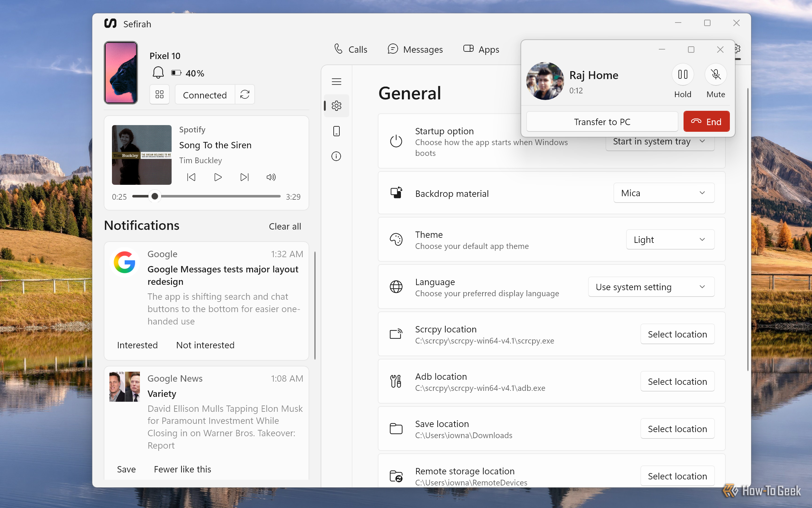Click the Pixel 10 phone thumbnail
812x508 pixels.
(121, 73)
